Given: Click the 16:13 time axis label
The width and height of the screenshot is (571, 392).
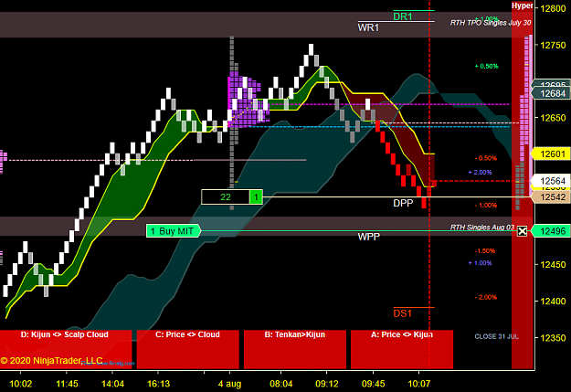Looking at the screenshot, I should point(158,384).
